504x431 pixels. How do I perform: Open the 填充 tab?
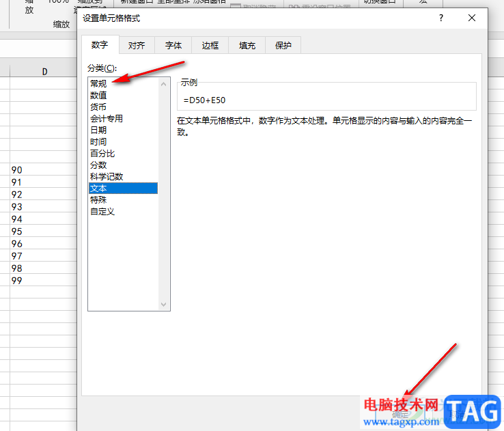pyautogui.click(x=247, y=45)
